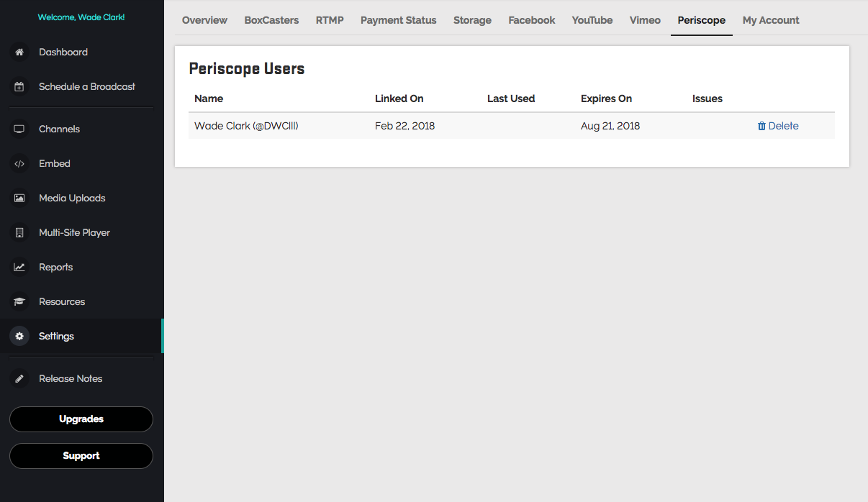The height and width of the screenshot is (502, 868).
Task: Click the Embed code brackets icon
Action: (x=19, y=164)
